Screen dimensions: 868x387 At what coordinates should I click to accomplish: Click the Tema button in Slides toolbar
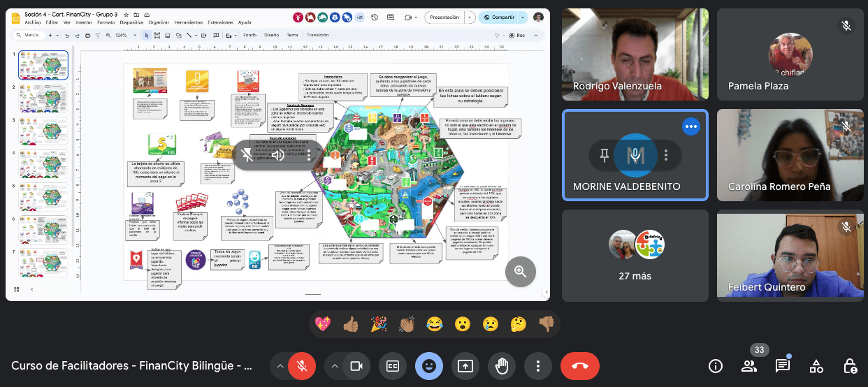[x=292, y=35]
